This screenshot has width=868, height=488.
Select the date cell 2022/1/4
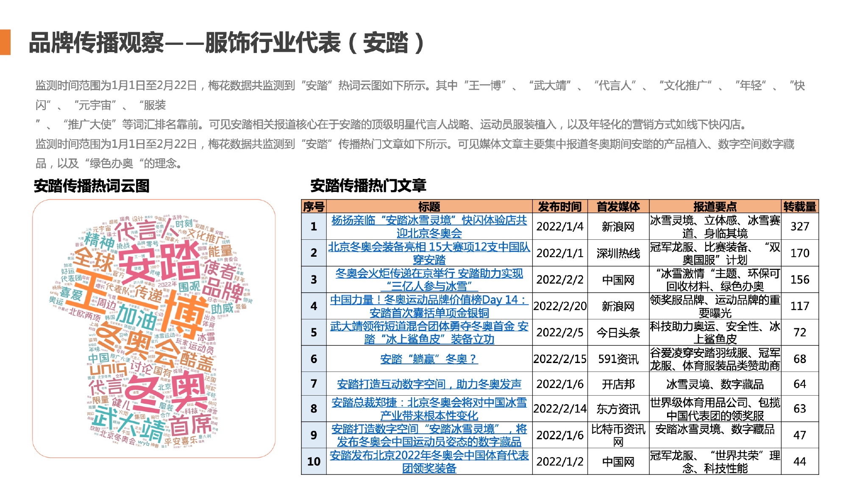[560, 227]
